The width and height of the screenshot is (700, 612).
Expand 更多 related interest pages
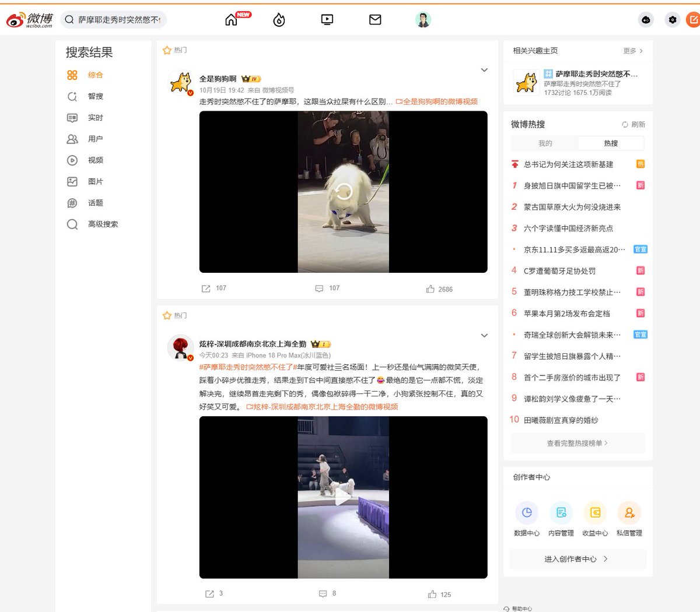(x=633, y=51)
